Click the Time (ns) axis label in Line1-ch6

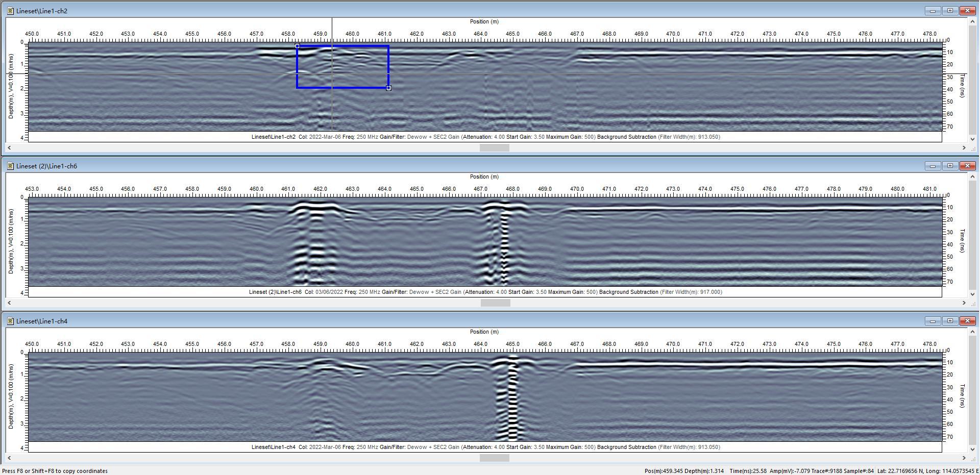(x=963, y=241)
